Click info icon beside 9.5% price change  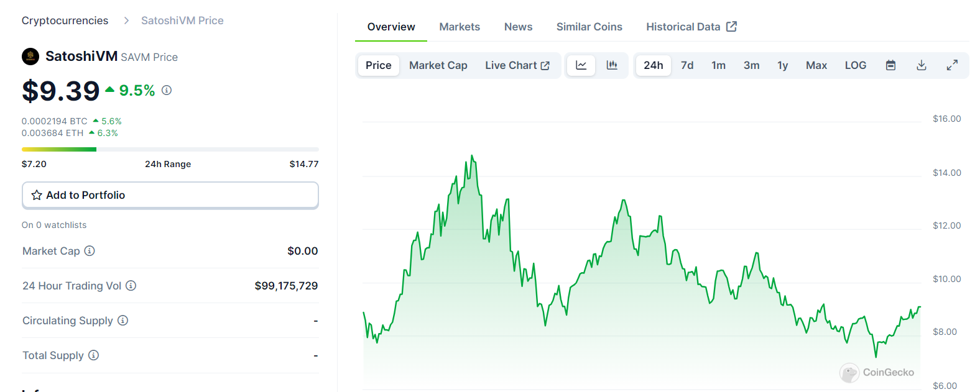167,90
